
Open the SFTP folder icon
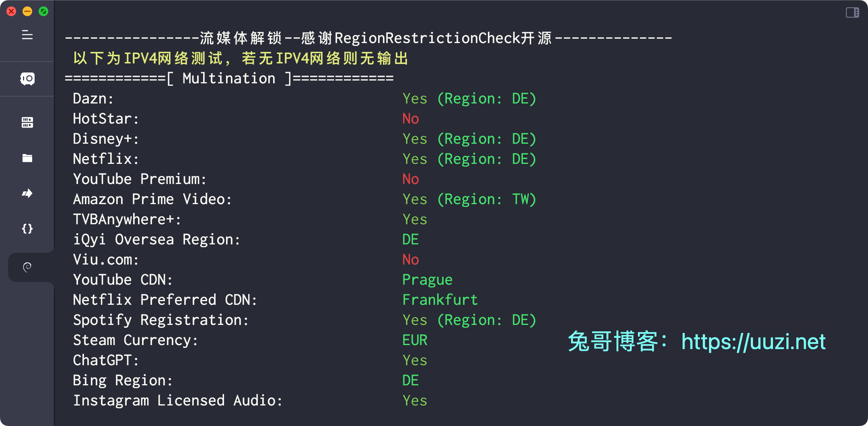tap(27, 158)
